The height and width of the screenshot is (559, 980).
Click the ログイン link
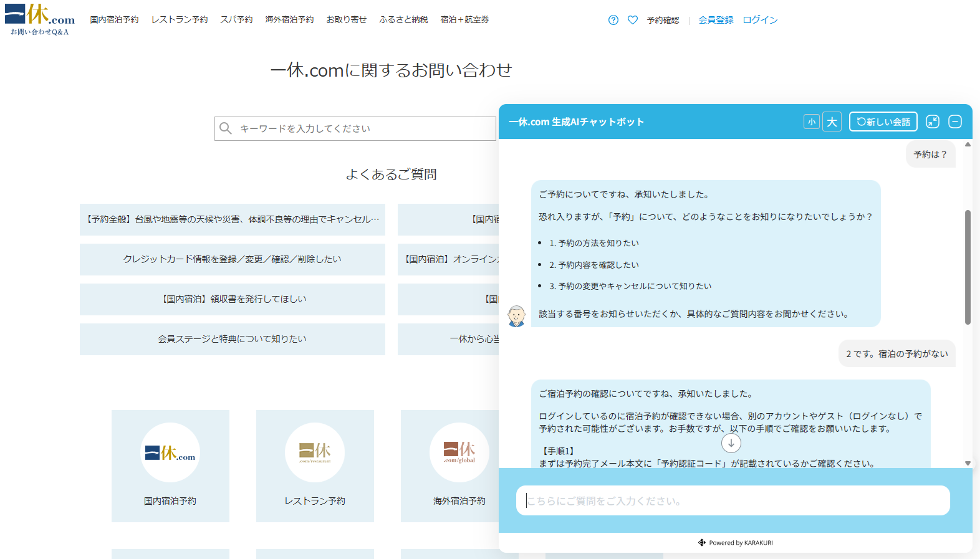coord(760,20)
